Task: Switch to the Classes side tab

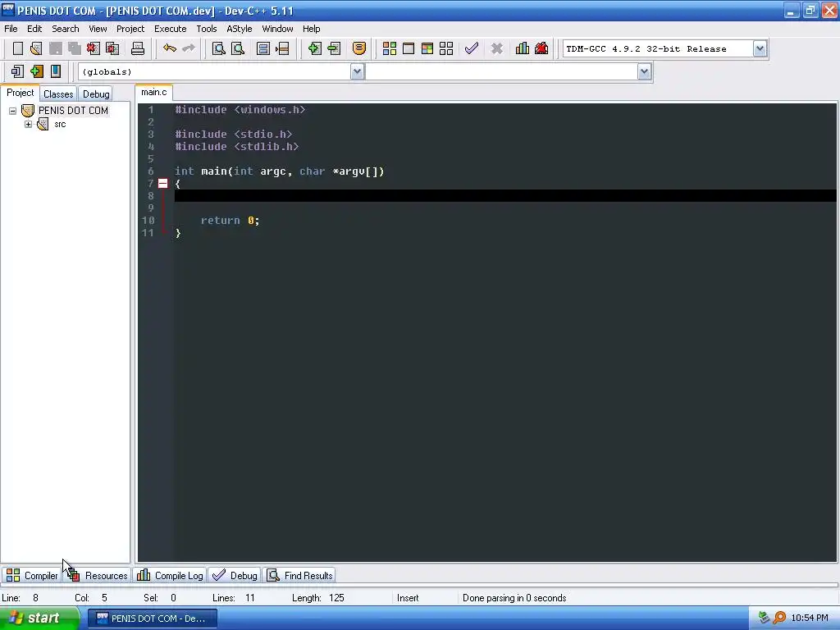Action: (x=58, y=94)
